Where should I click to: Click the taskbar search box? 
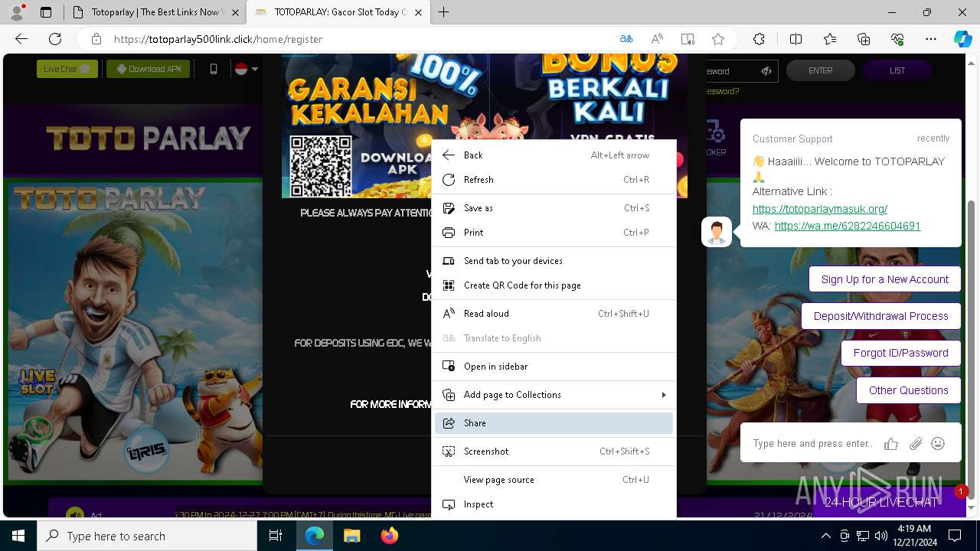click(x=147, y=536)
